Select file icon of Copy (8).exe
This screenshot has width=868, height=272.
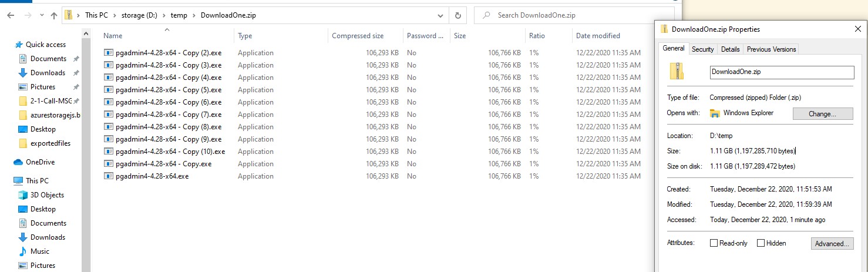pyautogui.click(x=108, y=127)
